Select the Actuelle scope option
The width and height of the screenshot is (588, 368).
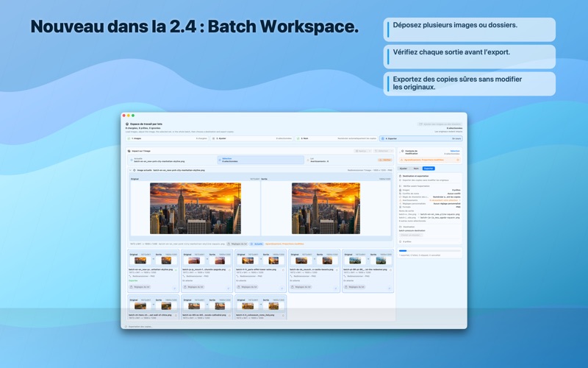pyautogui.click(x=172, y=160)
